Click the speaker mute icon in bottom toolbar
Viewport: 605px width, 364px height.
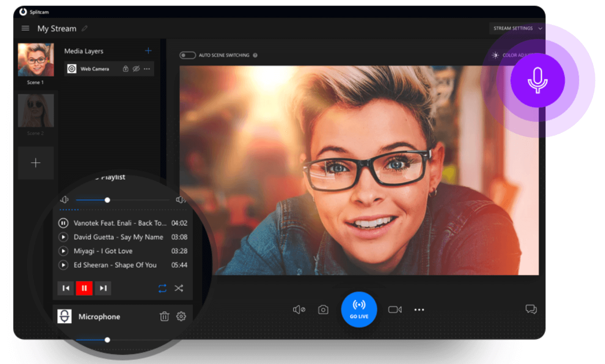coord(299,309)
